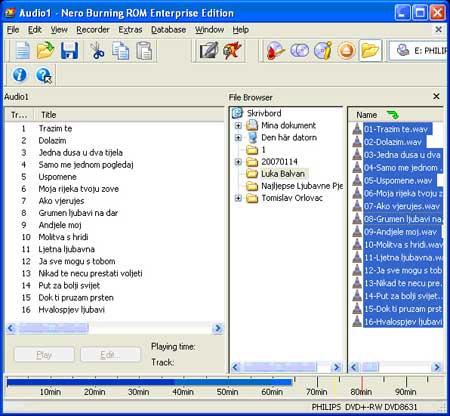Viewport: 450px width, 416px height.
Task: Open the Recorder menu
Action: (x=93, y=30)
